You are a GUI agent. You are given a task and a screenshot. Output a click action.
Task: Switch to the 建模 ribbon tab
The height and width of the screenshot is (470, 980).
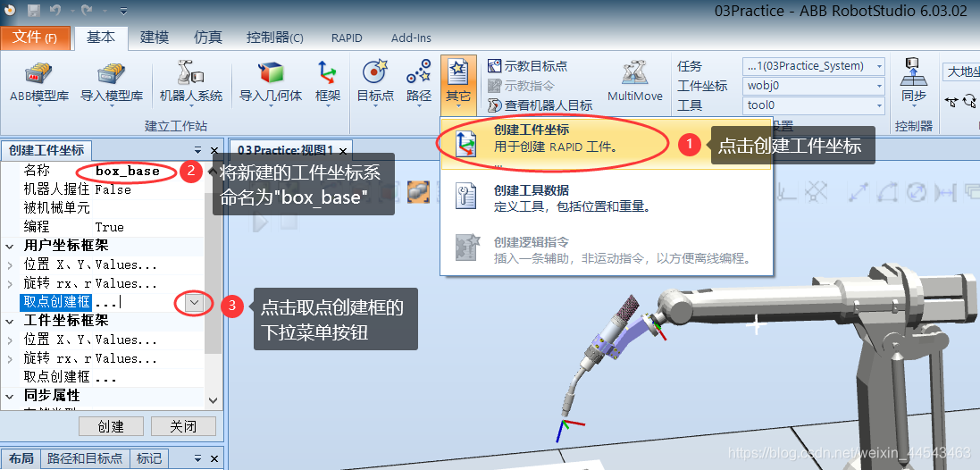coord(155,38)
